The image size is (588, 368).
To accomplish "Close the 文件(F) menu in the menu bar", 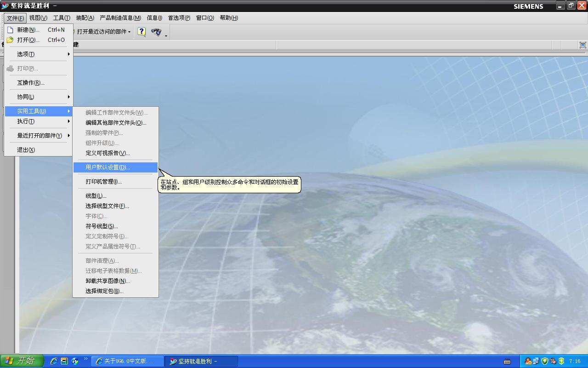I will [x=15, y=18].
